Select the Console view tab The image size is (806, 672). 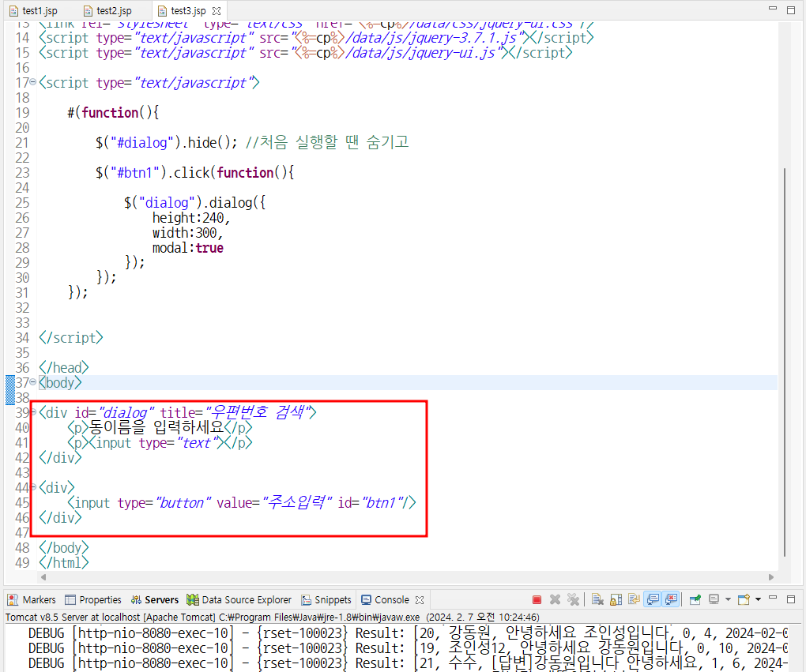click(x=392, y=599)
